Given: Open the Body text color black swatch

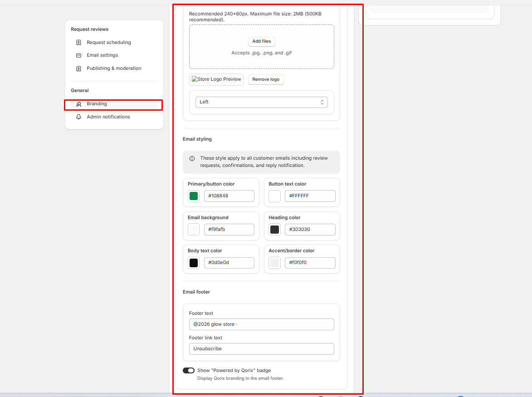Looking at the screenshot, I should point(194,263).
